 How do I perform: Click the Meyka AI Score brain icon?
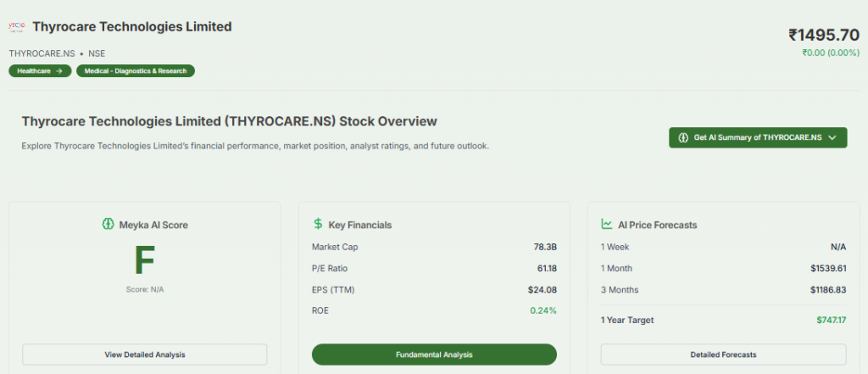[108, 225]
